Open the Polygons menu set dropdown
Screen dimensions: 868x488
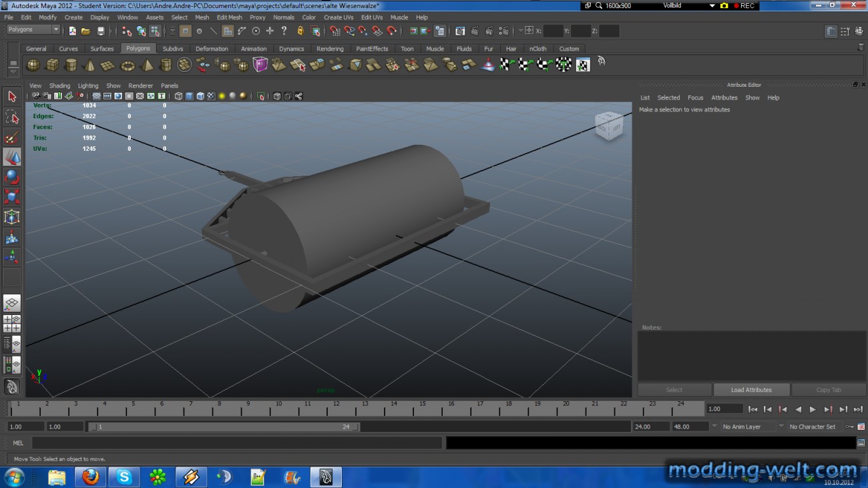pos(33,29)
